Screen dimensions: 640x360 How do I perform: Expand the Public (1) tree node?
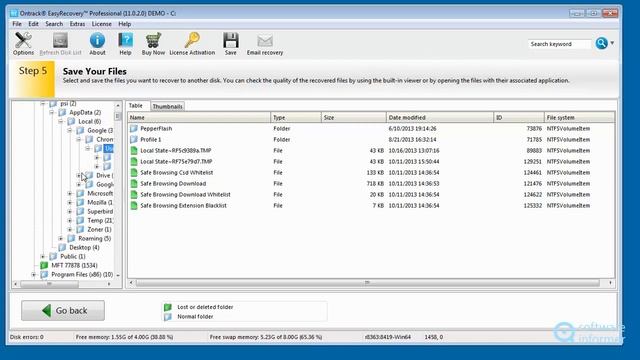coord(43,256)
